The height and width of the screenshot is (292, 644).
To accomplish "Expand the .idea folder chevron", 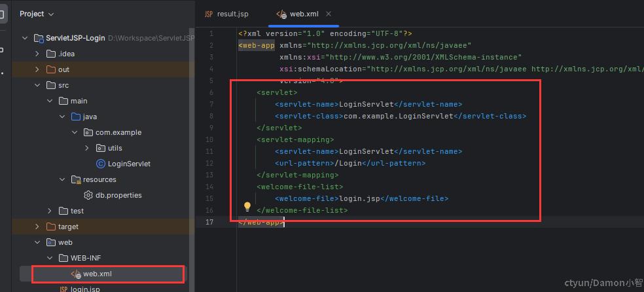I will [37, 54].
